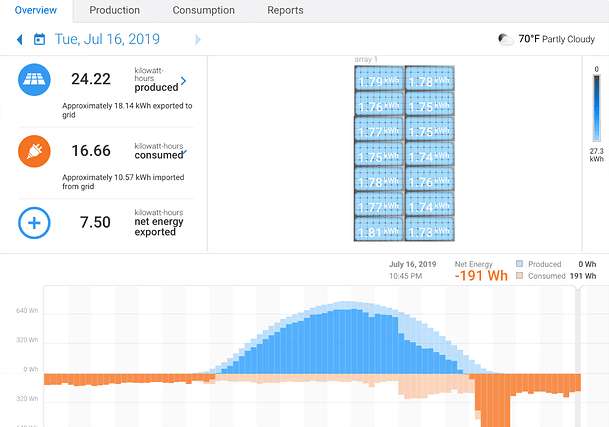Screen dimensions: 609x427
Task: Open the Tue, Jul 16, 2019 date selector
Action: pos(106,40)
